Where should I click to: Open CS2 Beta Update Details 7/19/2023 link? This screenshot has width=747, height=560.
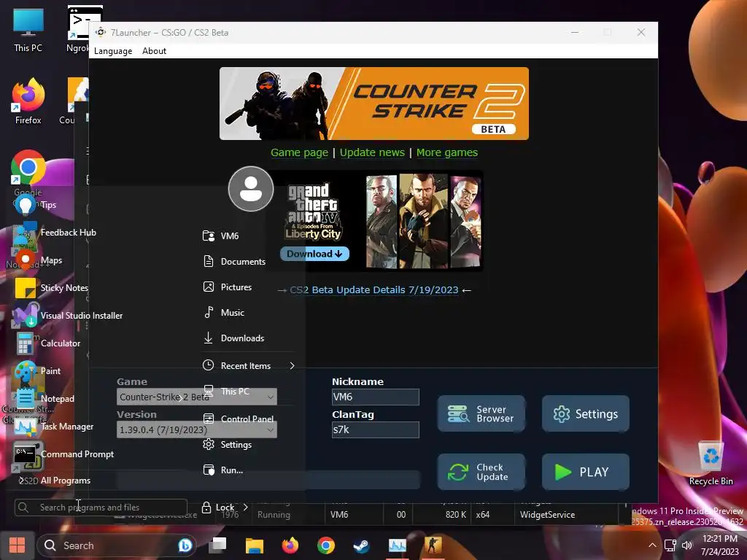[374, 290]
